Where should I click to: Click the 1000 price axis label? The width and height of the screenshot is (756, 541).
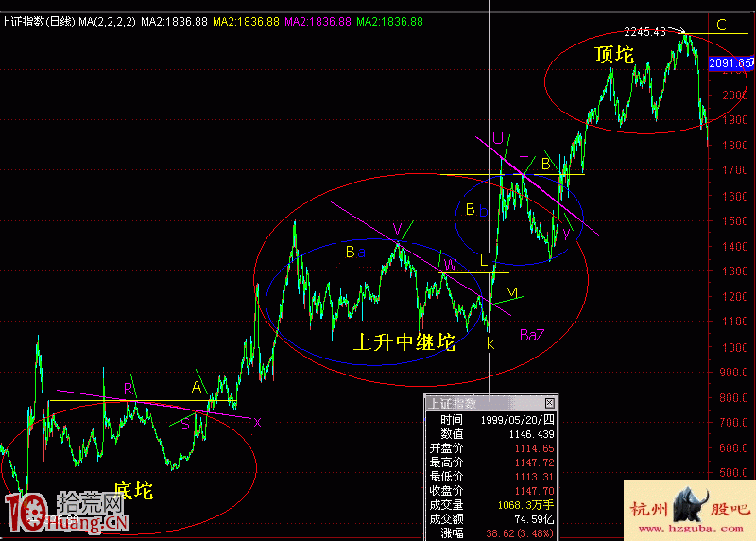pyautogui.click(x=735, y=347)
